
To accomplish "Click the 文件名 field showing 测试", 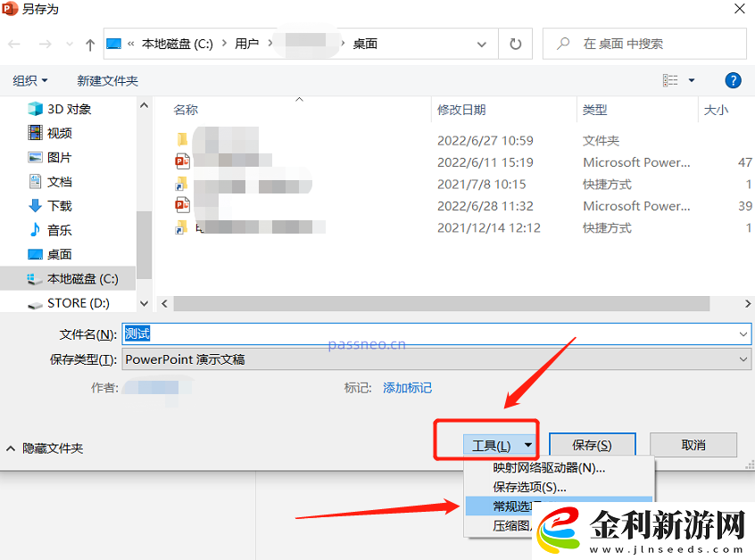I will coord(268,334).
